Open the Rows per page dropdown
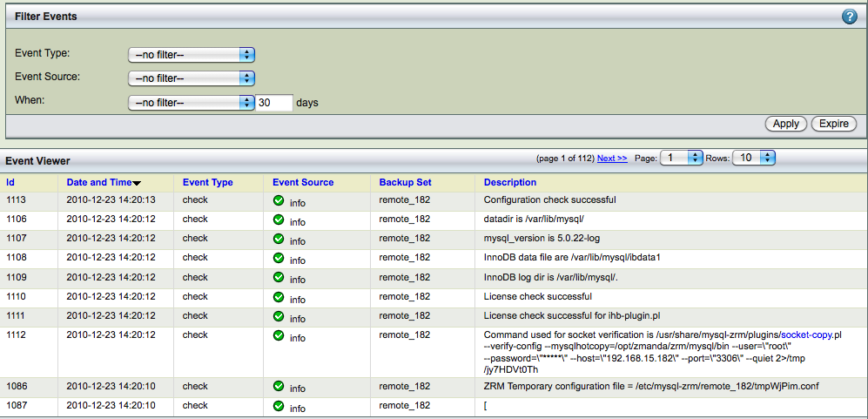 point(754,158)
